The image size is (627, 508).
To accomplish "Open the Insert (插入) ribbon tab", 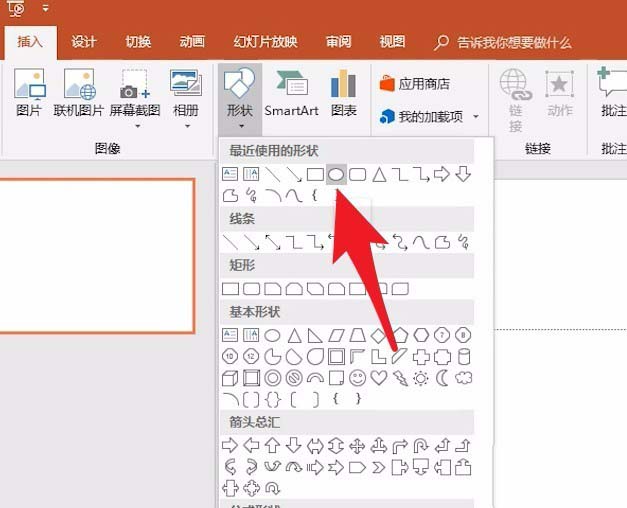I will [30, 42].
